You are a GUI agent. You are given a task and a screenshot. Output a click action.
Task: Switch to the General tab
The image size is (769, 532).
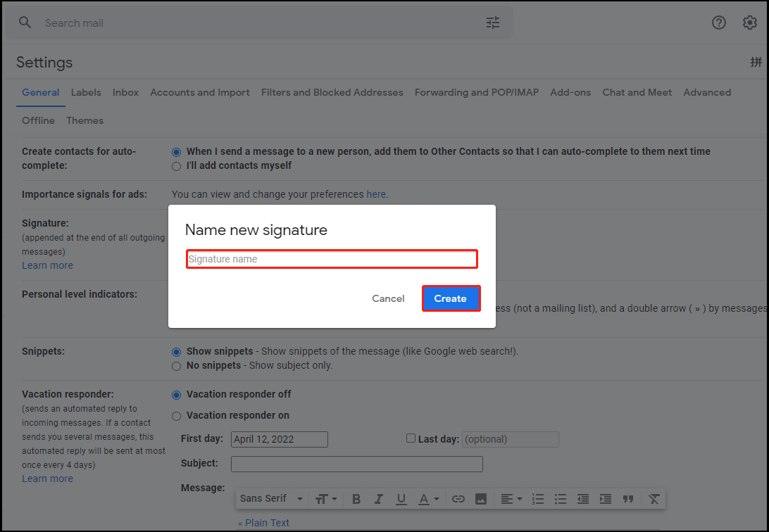(x=41, y=93)
